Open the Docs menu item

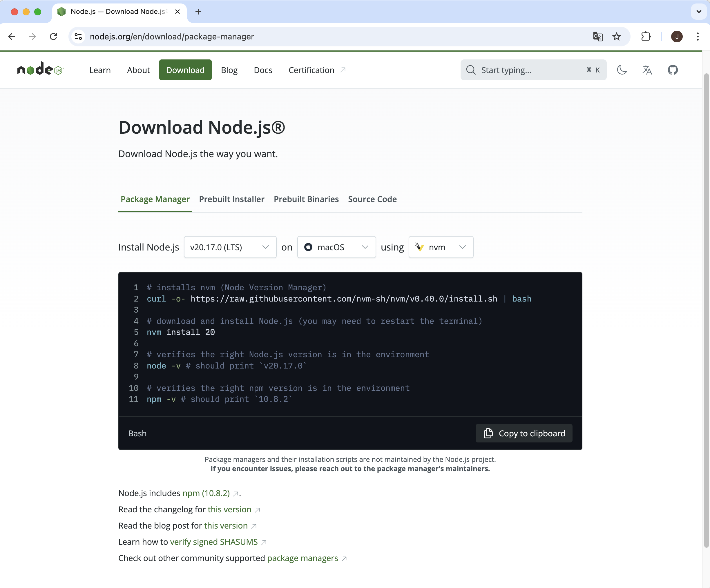pyautogui.click(x=263, y=70)
